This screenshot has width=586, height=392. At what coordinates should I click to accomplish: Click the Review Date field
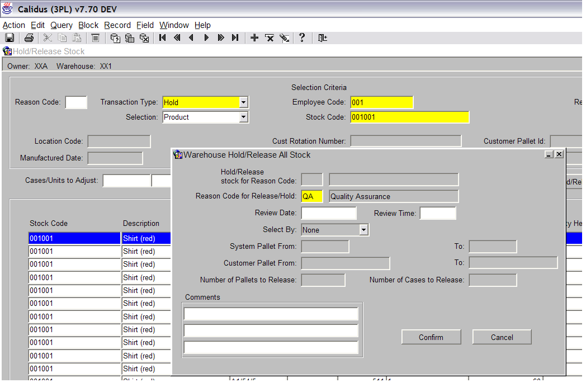(329, 213)
